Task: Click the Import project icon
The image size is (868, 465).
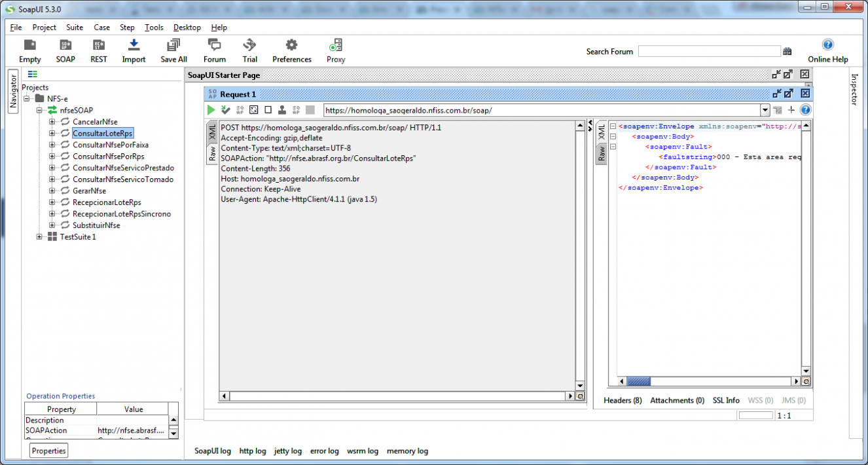Action: [x=134, y=45]
